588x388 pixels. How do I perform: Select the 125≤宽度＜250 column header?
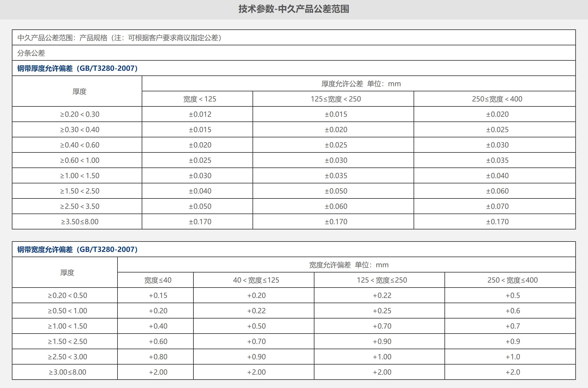point(336,99)
